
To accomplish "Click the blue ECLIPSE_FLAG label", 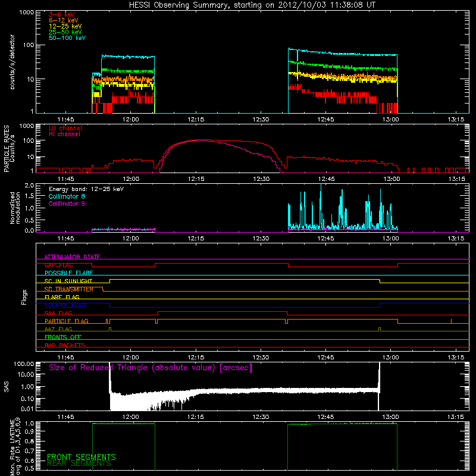I will [65, 305].
